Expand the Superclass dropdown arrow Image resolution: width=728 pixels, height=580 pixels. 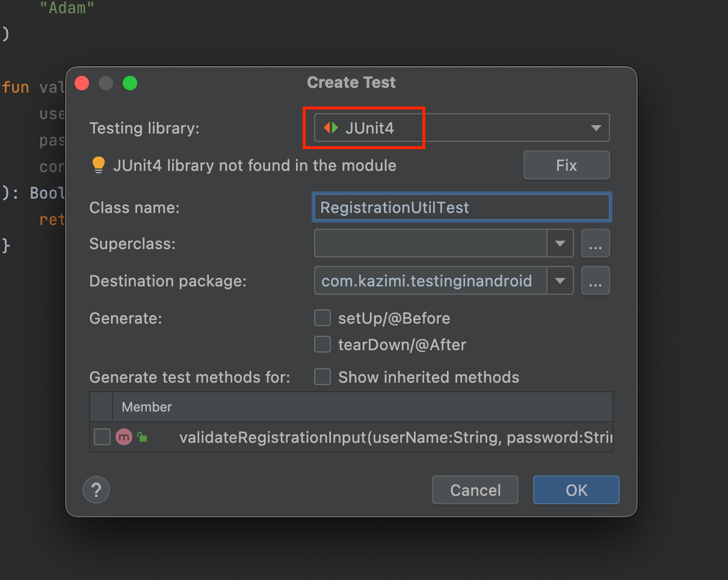(560, 243)
